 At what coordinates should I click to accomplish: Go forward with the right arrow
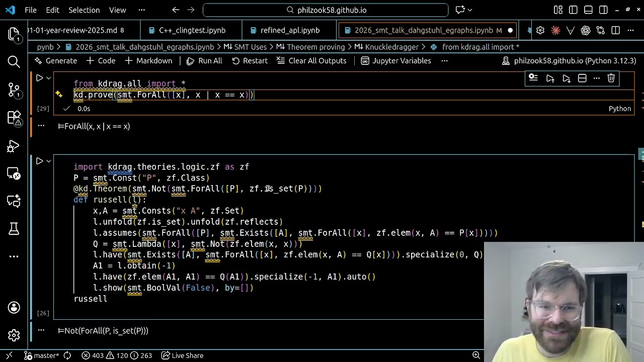(x=190, y=10)
